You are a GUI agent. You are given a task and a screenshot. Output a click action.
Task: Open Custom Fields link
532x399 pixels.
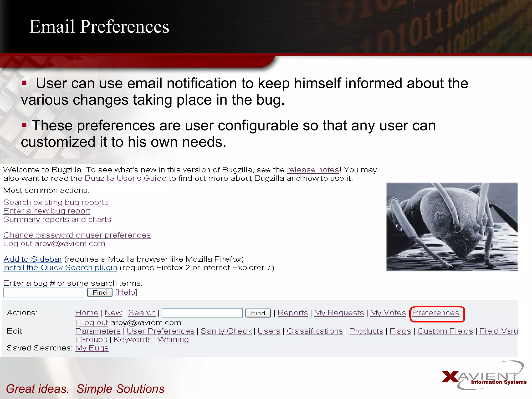point(445,331)
